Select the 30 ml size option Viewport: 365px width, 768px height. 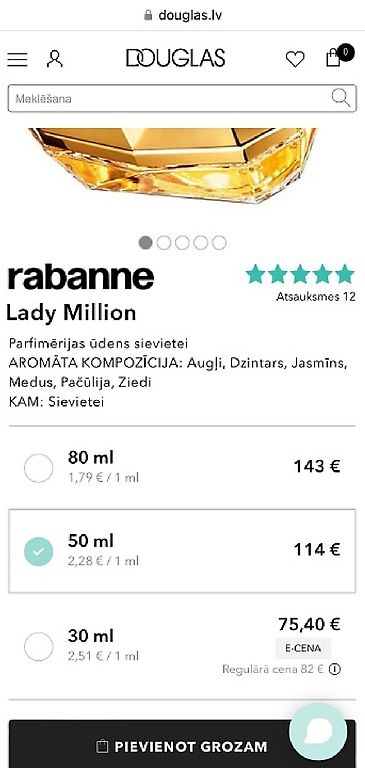coord(182,647)
